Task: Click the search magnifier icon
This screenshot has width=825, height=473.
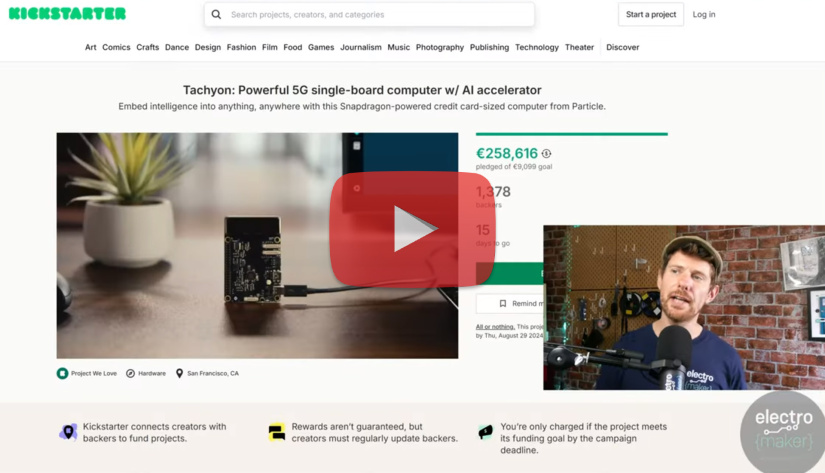Action: tap(216, 15)
